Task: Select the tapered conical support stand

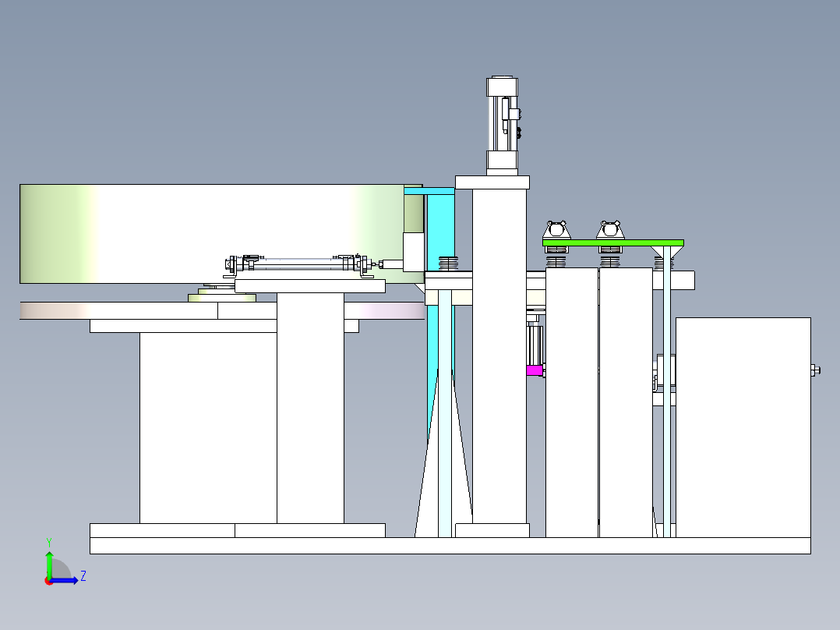Action: (444, 453)
